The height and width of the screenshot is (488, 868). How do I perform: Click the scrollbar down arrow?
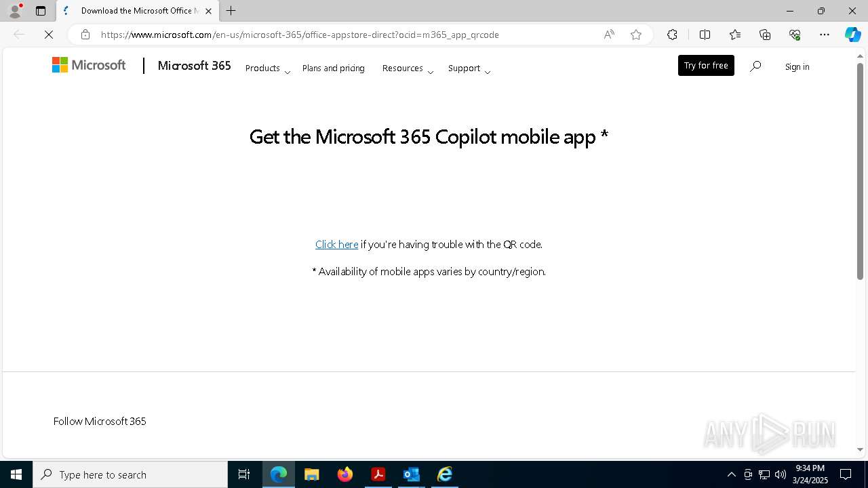[860, 449]
